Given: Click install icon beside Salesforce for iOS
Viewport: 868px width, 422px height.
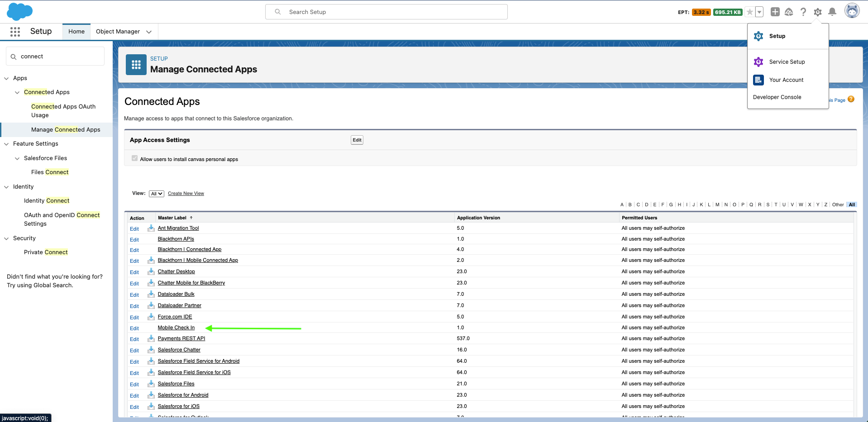Looking at the screenshot, I should pyautogui.click(x=151, y=406).
